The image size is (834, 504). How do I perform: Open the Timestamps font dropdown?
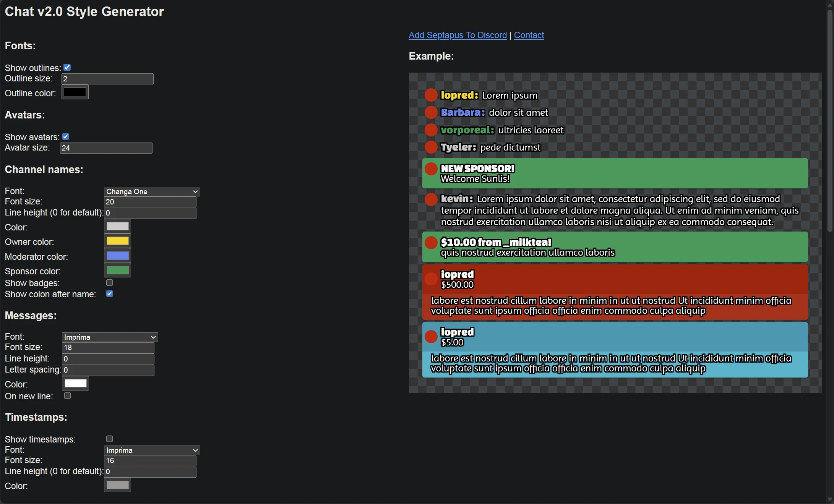(152, 450)
